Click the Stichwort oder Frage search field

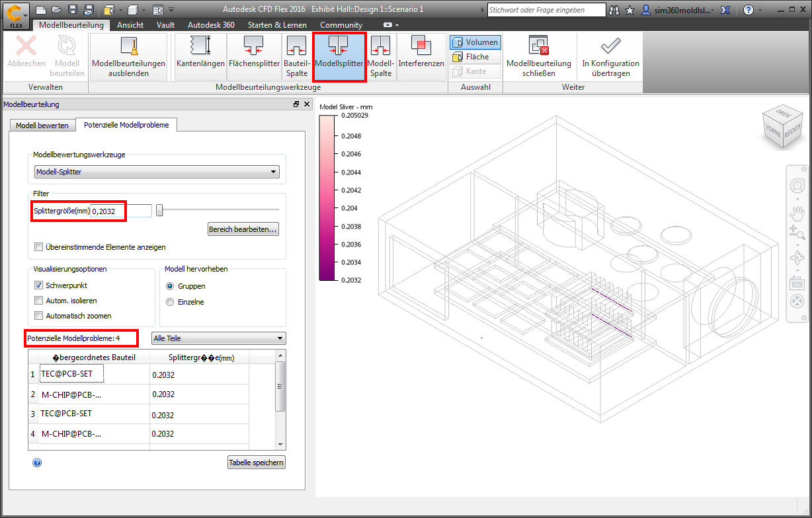(x=546, y=10)
